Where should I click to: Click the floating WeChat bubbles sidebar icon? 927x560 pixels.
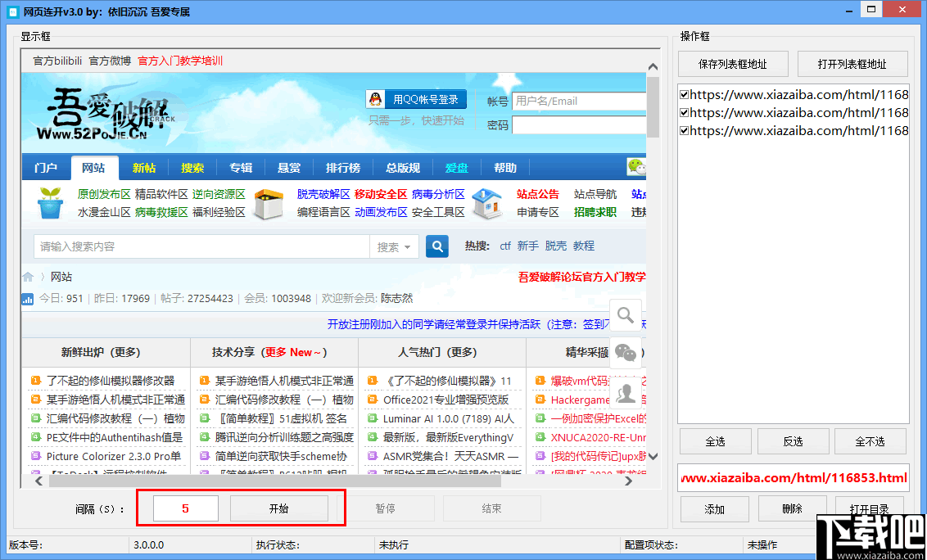[x=626, y=353]
